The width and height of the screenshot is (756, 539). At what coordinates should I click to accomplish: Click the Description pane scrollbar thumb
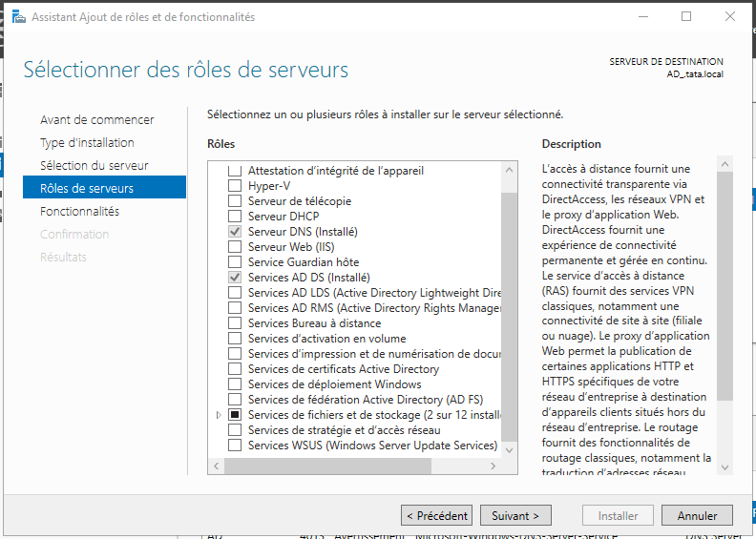pyautogui.click(x=724, y=286)
